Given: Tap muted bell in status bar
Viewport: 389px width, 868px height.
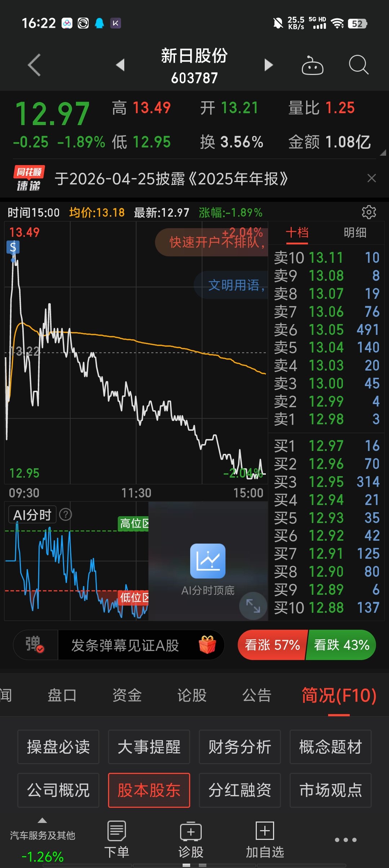Looking at the screenshot, I should click(278, 24).
